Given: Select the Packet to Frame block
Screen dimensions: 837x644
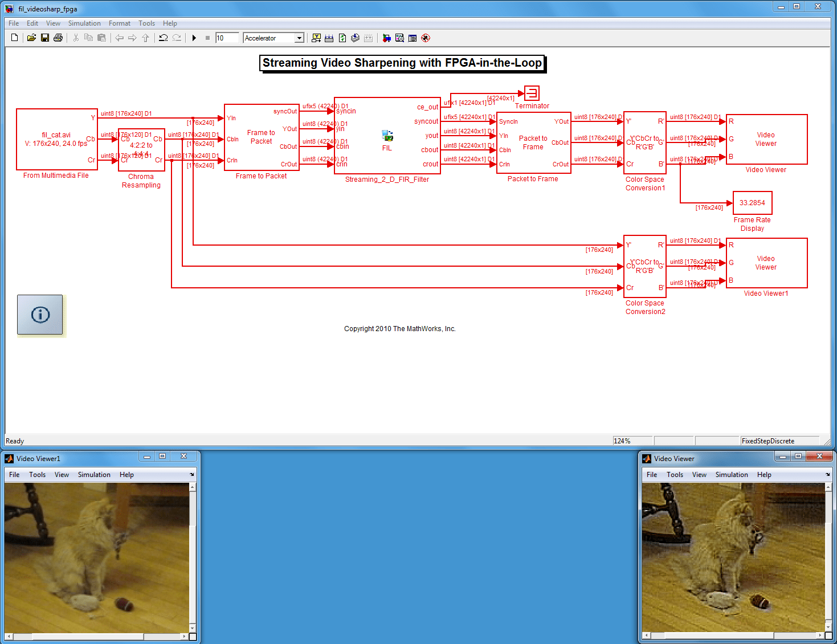Looking at the screenshot, I should point(534,142).
